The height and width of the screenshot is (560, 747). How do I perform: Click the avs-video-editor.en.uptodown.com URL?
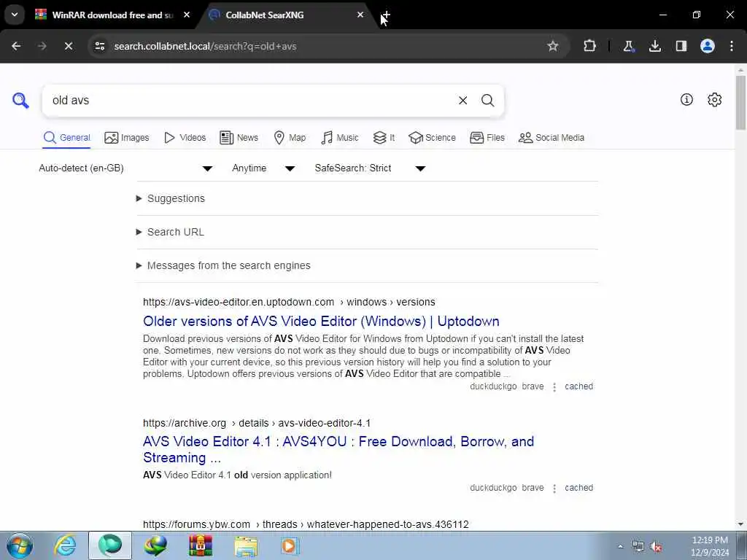pos(289,302)
